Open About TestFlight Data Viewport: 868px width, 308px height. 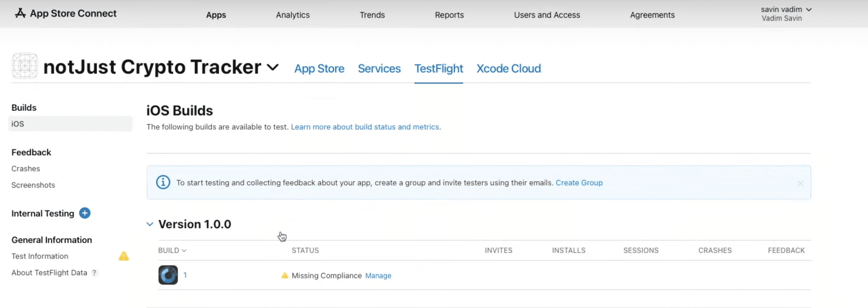pos(49,273)
